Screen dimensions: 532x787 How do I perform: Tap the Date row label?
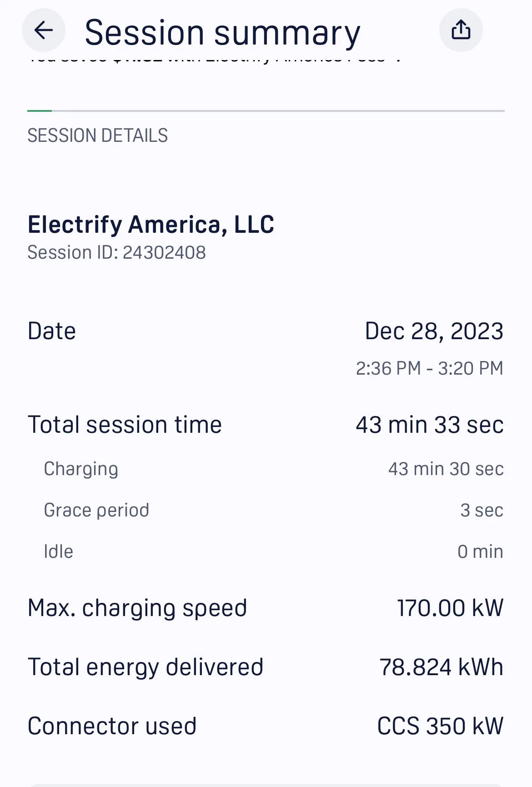pos(51,331)
